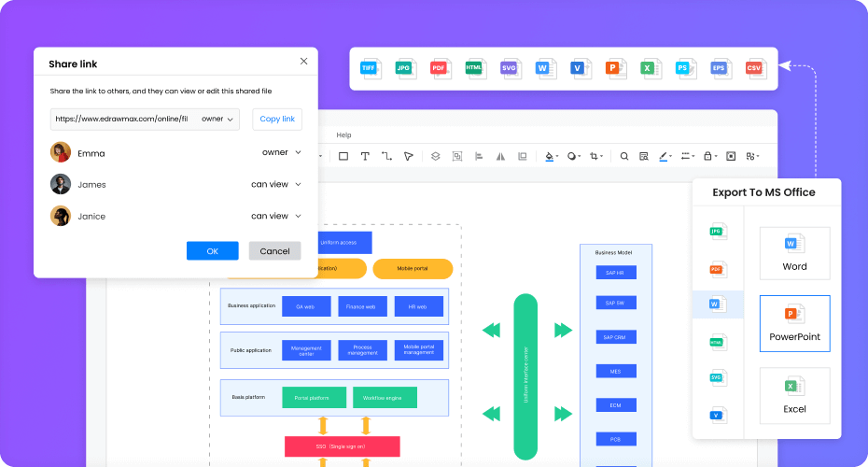Open the line style dropdown

click(687, 156)
